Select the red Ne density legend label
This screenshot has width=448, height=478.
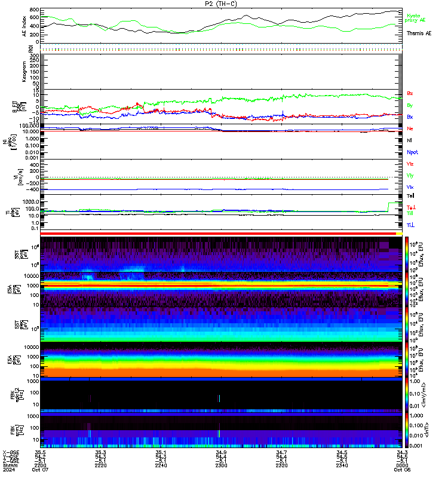tap(410, 128)
